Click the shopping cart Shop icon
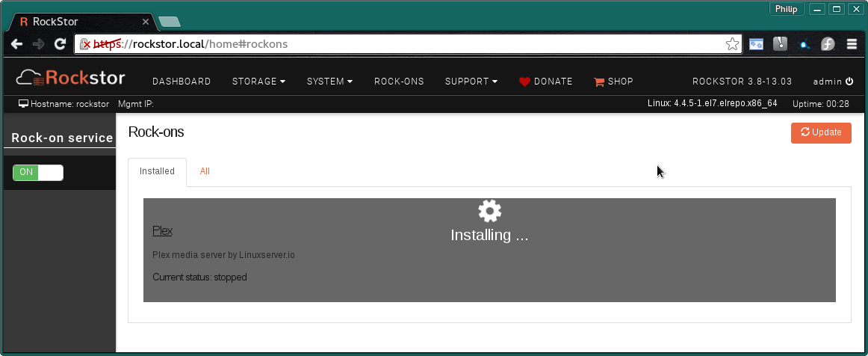Screen dimensions: 868x356 coord(599,82)
